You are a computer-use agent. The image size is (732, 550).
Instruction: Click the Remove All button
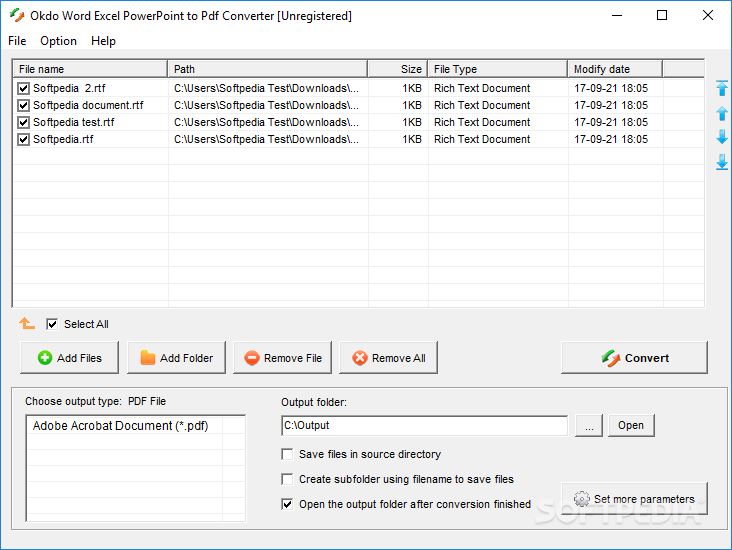(x=388, y=358)
